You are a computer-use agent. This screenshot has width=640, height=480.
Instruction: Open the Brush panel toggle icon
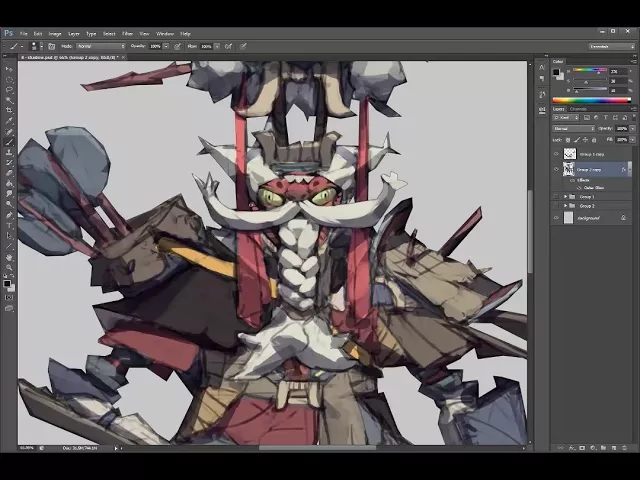[51, 47]
